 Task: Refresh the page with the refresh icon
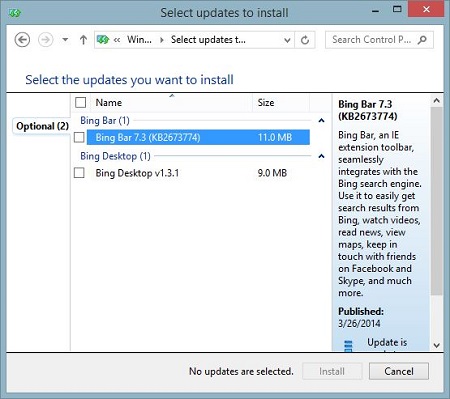(305, 40)
